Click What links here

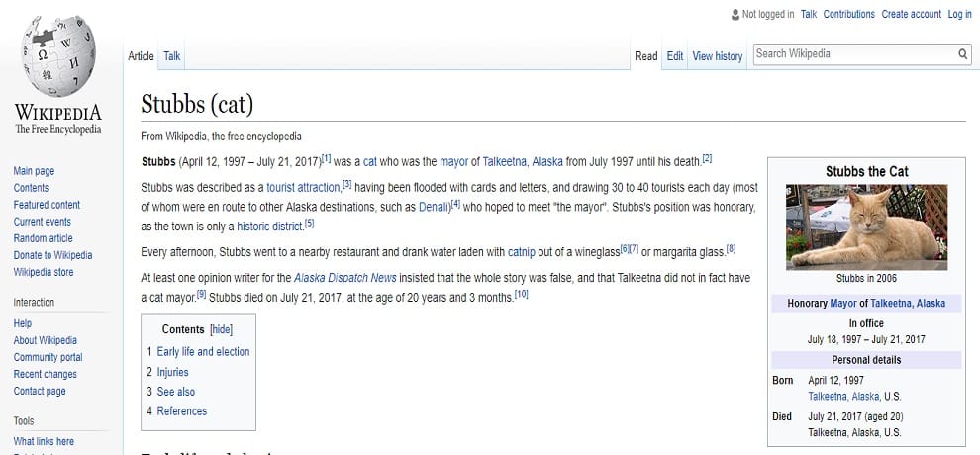(x=44, y=441)
